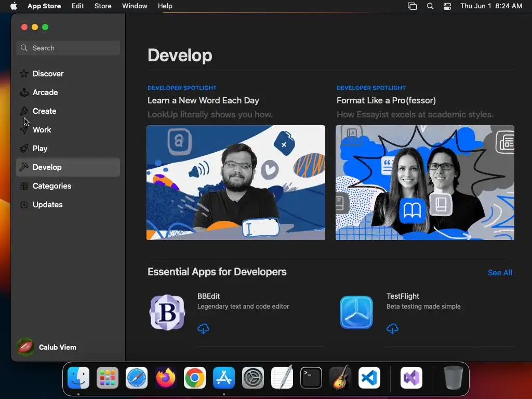Click 'Beta testing made simple' text

[423, 307]
